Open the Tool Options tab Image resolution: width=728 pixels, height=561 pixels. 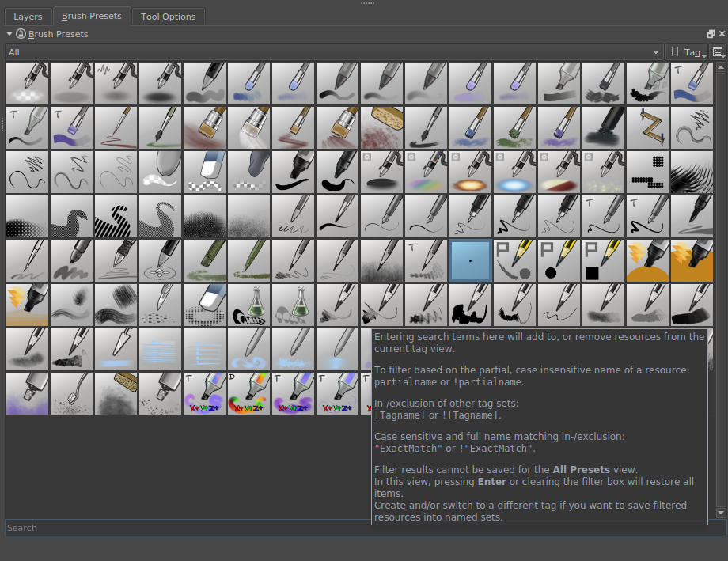169,17
